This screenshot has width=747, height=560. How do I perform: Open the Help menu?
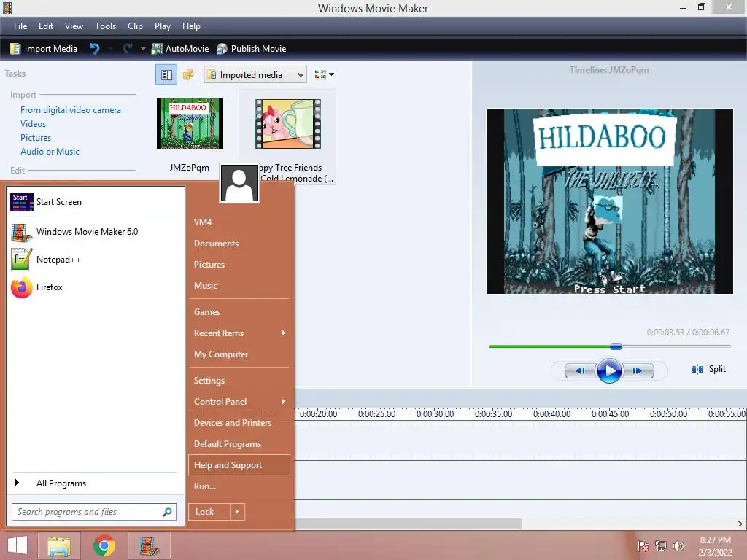tap(191, 26)
